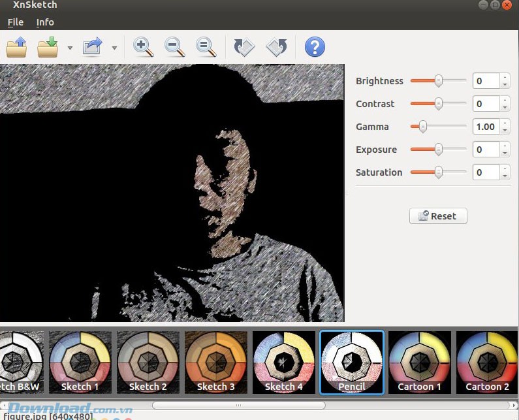Click the Zoom to actual size magnifier
The image size is (519, 420).
coord(206,47)
